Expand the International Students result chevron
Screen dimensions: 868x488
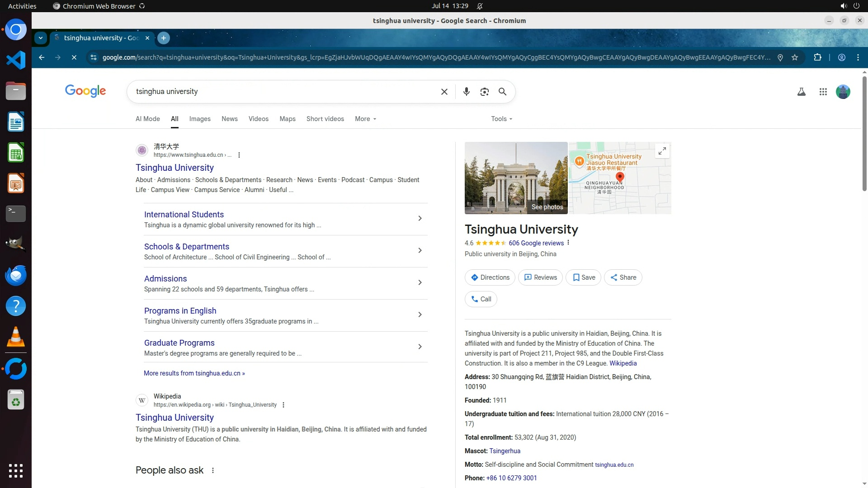tap(420, 219)
